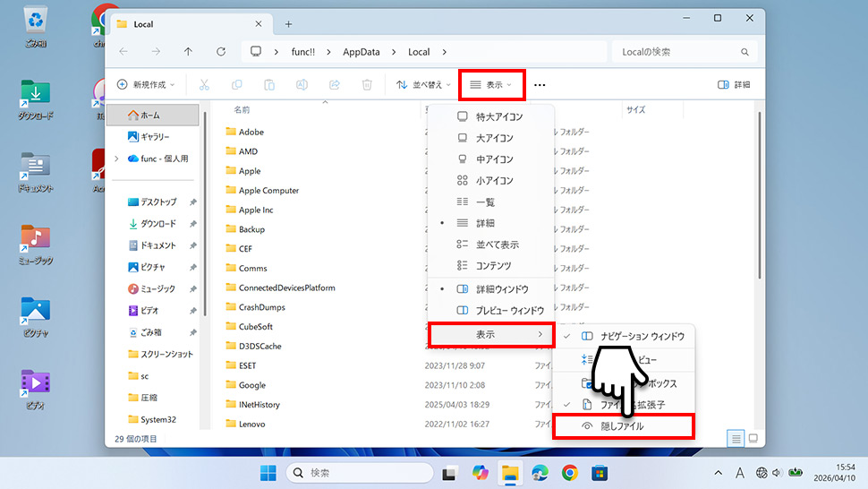Open the System32 quick access folder

tap(153, 419)
